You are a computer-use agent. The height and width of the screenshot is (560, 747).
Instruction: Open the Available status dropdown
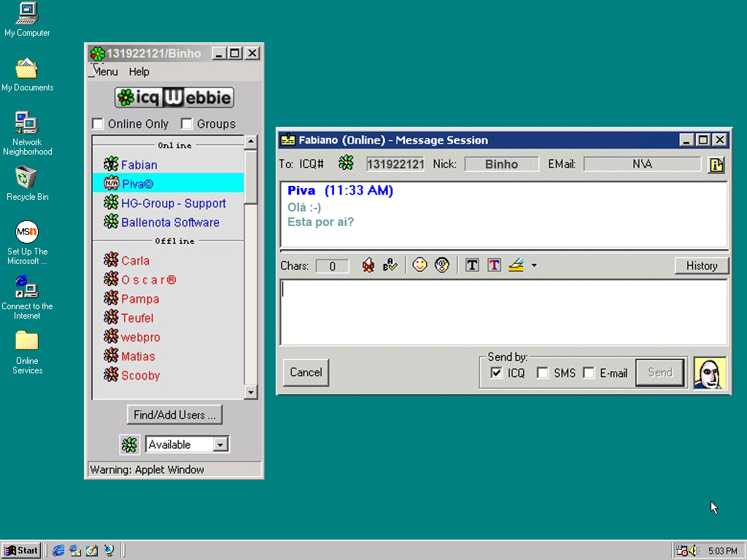tap(221, 445)
